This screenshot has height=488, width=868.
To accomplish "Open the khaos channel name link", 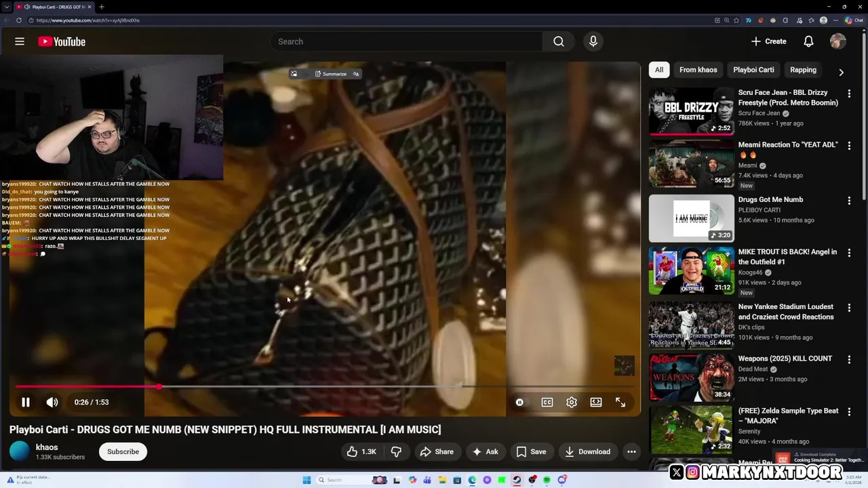I will (47, 447).
